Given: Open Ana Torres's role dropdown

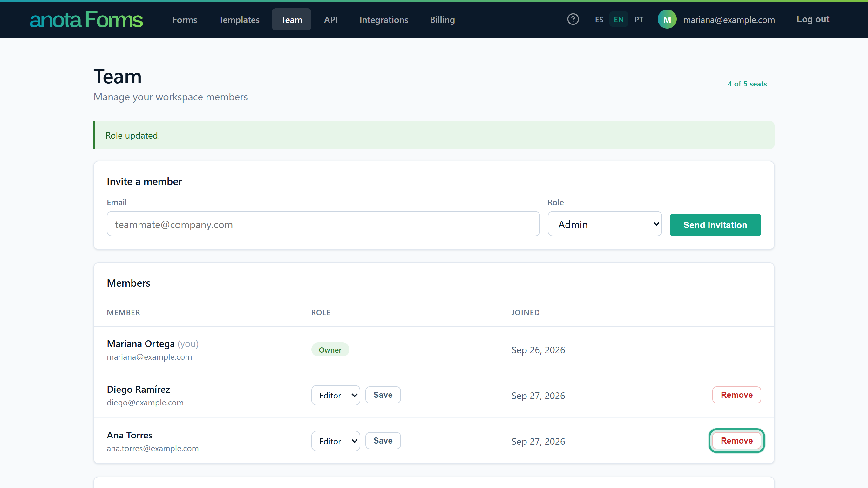Looking at the screenshot, I should click(336, 441).
